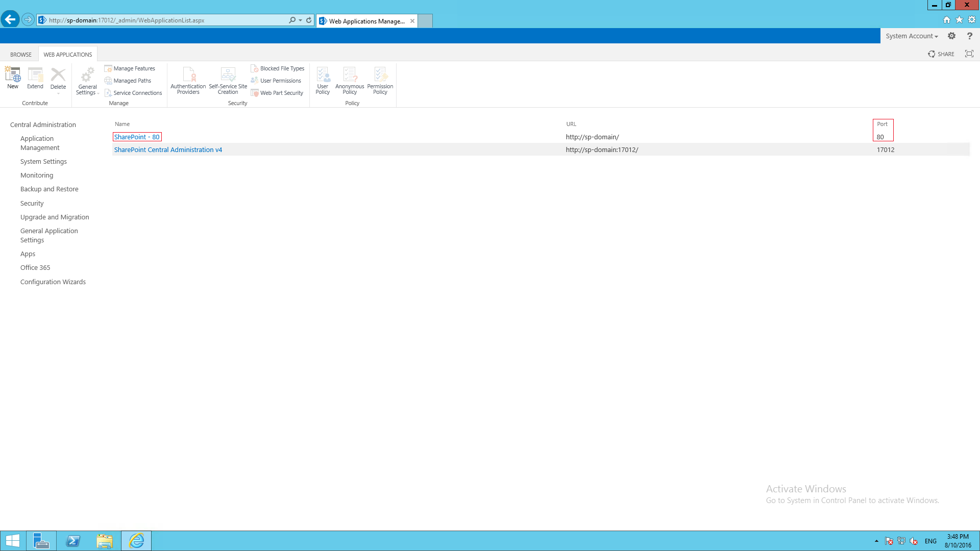Screen dimensions: 980x551
Task: Open File Explorer from taskbar
Action: (x=105, y=541)
